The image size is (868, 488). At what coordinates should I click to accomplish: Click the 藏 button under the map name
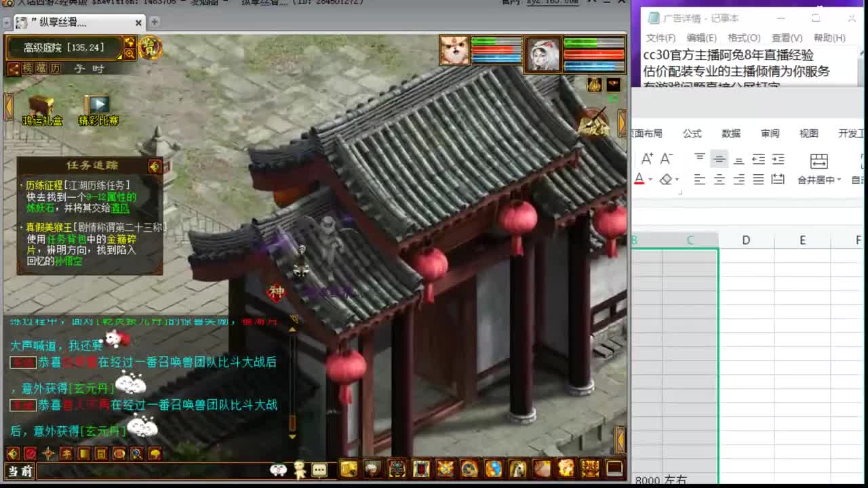pyautogui.click(x=41, y=68)
